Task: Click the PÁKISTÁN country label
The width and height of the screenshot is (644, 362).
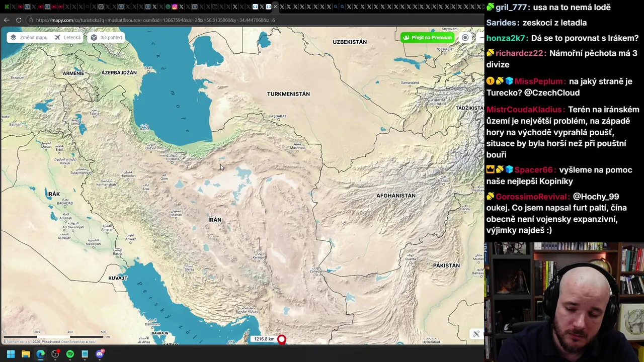Action: click(446, 265)
